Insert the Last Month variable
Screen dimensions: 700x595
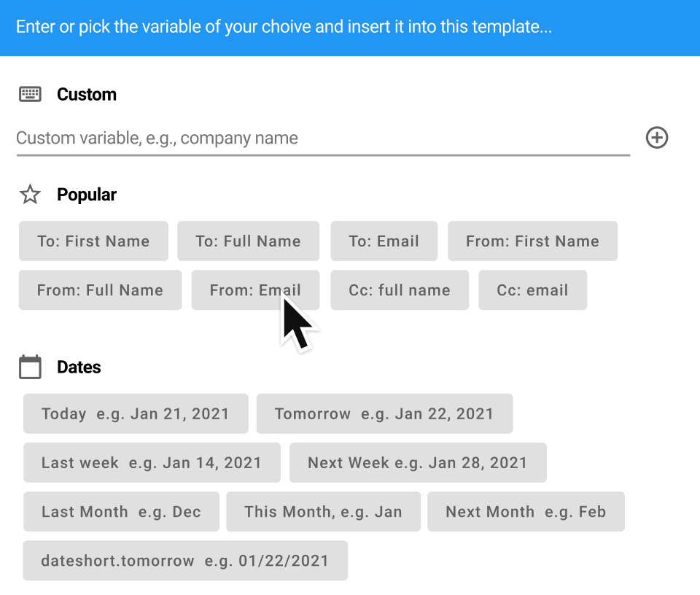pyautogui.click(x=121, y=511)
